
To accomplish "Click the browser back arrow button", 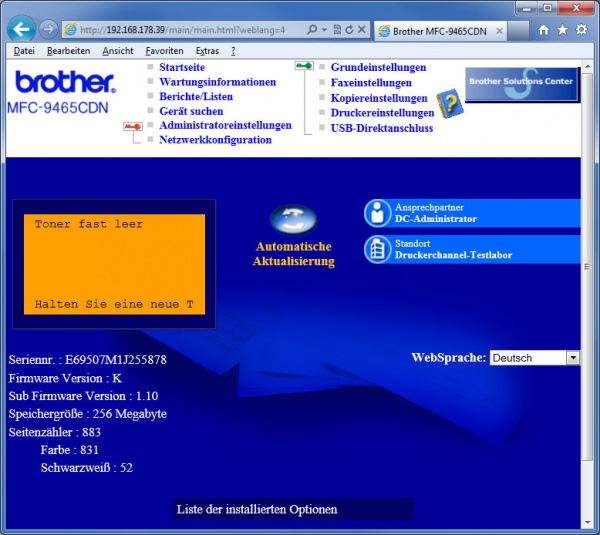I will tap(22, 29).
